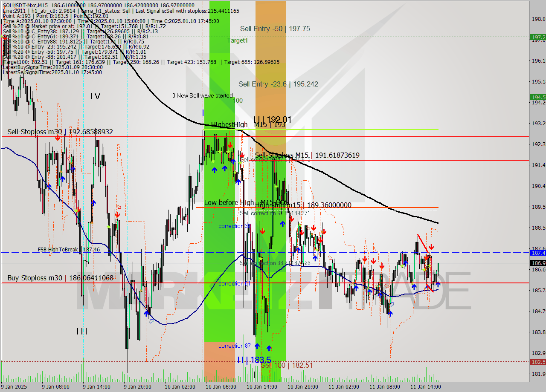Image resolution: width=546 pixels, height=392 pixels.
Task: Select 'Sell-Stoploss m30 | 192.68588932' label
Action: 60,132
